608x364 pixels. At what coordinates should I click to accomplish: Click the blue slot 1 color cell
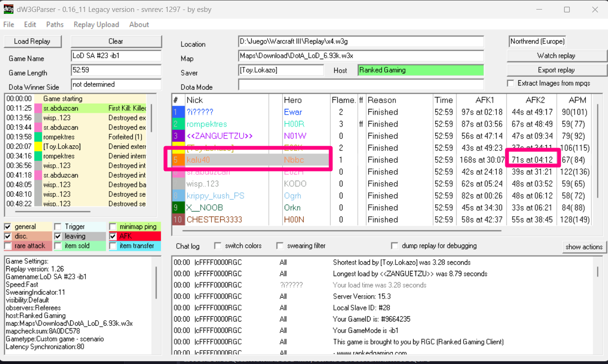click(x=178, y=112)
